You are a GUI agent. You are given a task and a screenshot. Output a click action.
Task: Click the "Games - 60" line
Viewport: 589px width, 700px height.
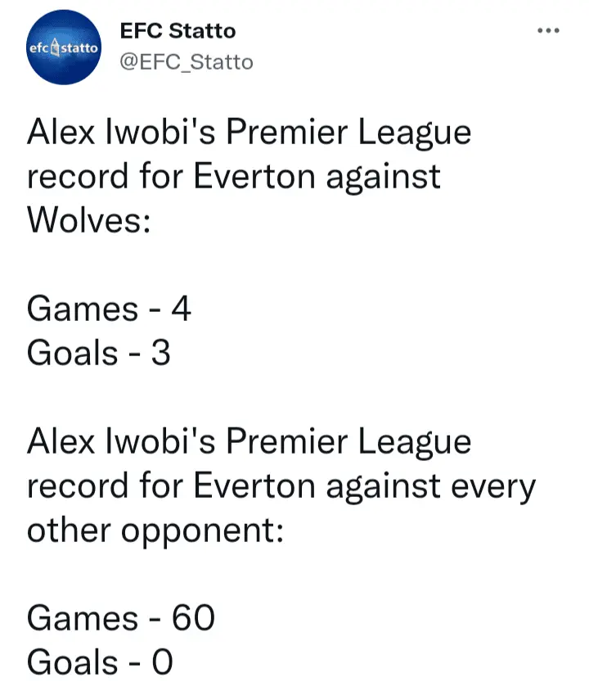[120, 618]
